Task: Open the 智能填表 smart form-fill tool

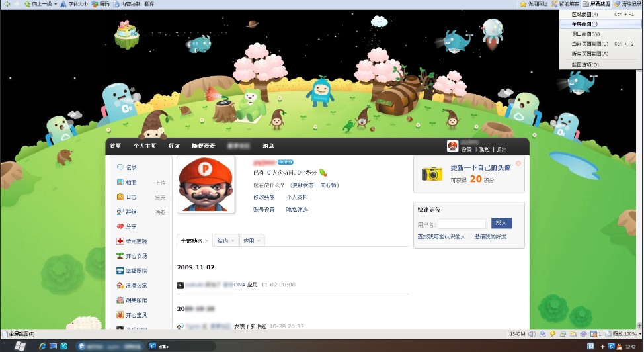Action: (565, 4)
